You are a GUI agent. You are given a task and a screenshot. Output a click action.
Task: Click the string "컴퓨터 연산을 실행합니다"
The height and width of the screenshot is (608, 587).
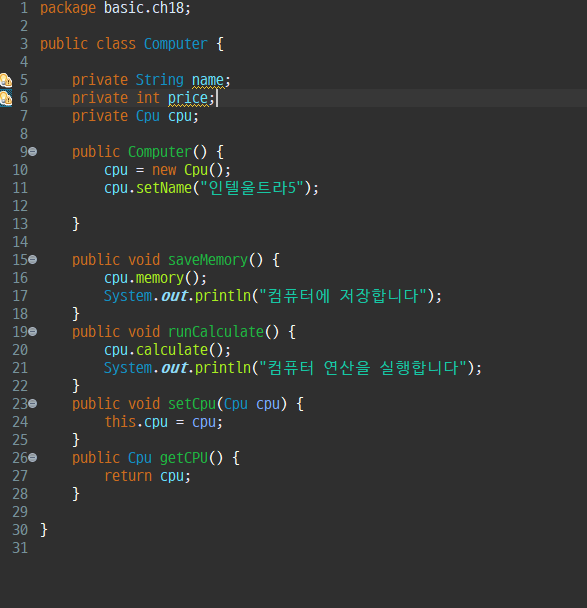(x=363, y=368)
